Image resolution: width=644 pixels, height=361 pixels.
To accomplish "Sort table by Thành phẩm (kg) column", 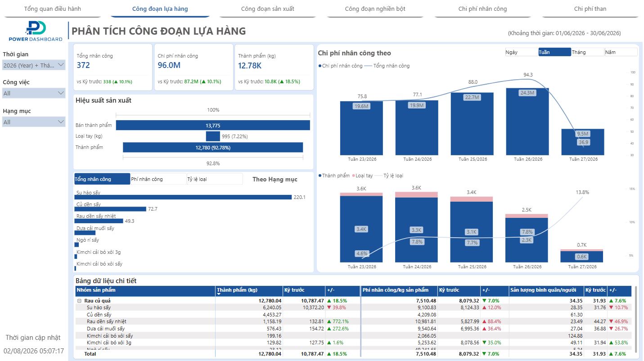I will (249, 290).
